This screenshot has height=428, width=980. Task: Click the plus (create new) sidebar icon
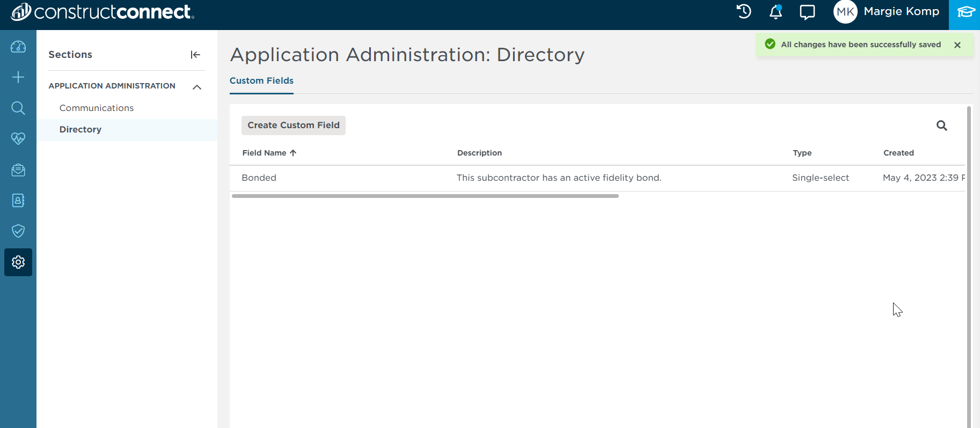18,77
